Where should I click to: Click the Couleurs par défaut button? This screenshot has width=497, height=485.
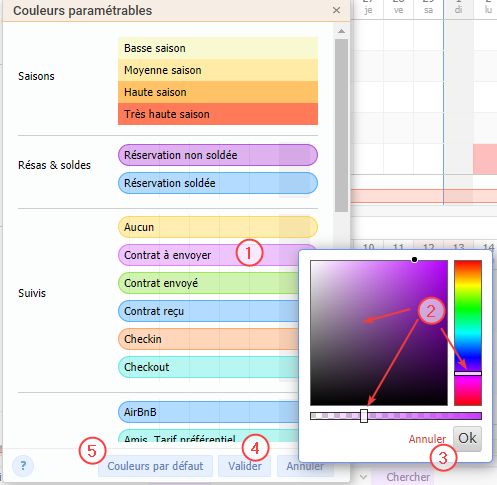155,466
